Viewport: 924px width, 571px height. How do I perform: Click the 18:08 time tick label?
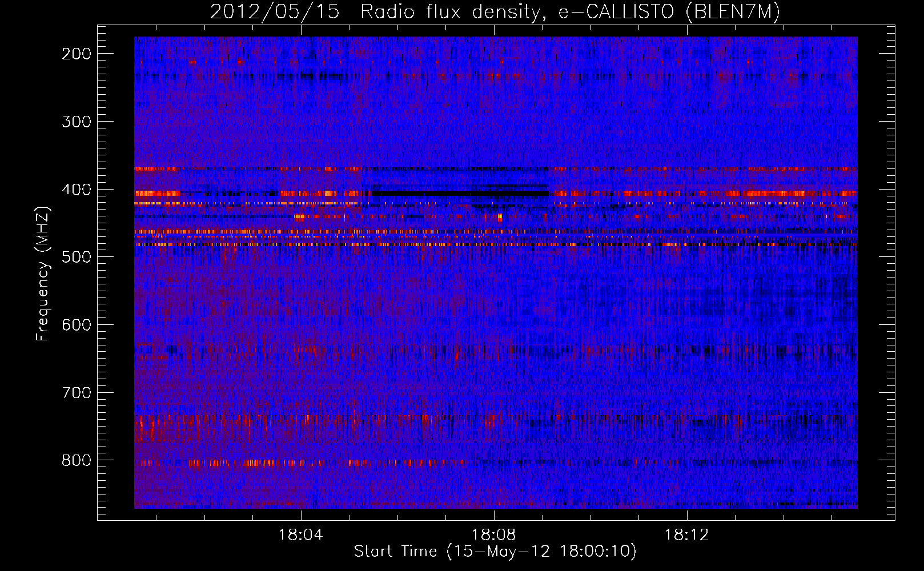[493, 535]
